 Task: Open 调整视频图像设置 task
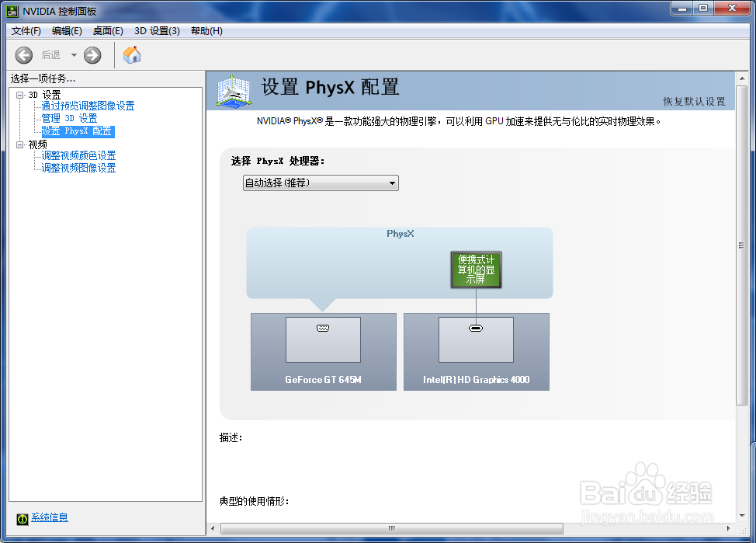coord(78,168)
